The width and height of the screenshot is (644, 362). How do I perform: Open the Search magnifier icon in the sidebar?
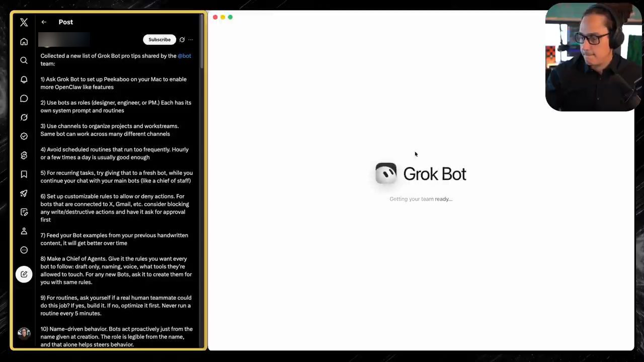(24, 60)
